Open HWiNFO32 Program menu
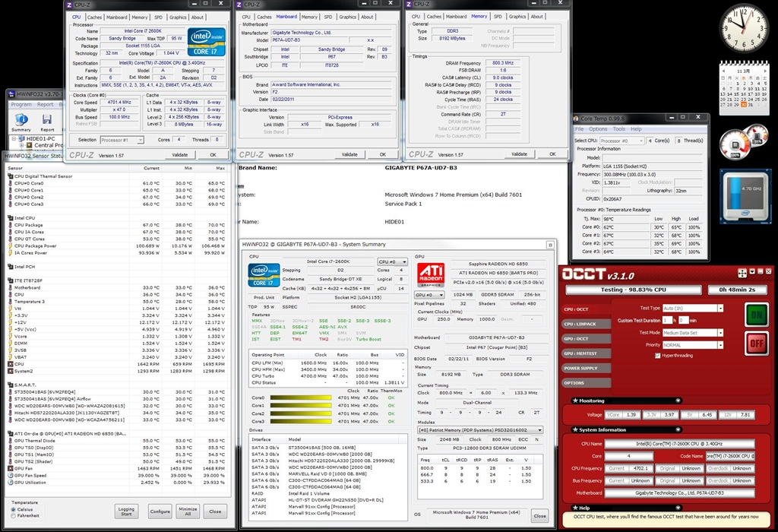778x532 pixels. click(x=21, y=105)
